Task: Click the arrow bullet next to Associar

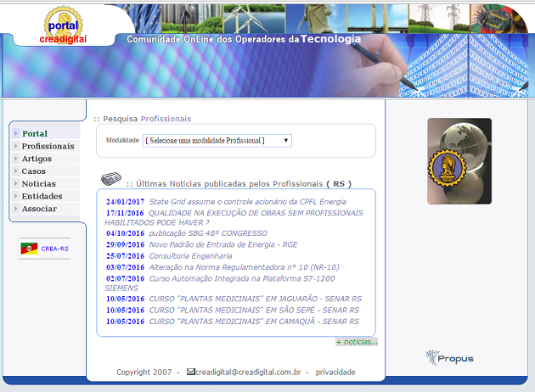Action: pos(15,208)
